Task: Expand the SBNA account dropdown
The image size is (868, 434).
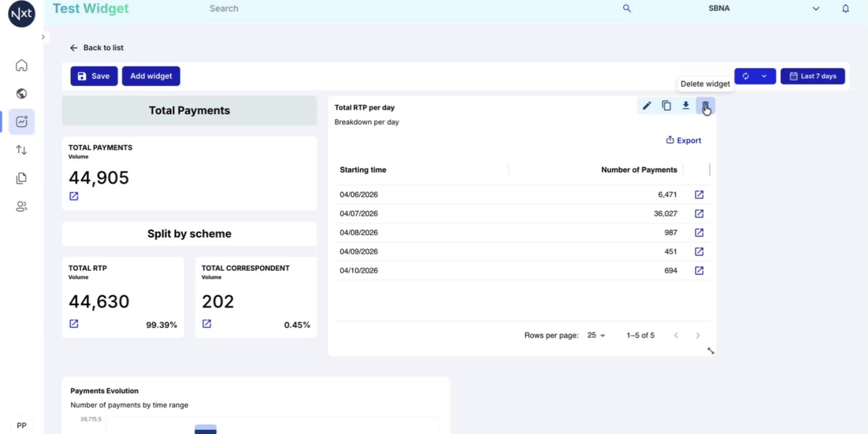Action: [x=816, y=8]
